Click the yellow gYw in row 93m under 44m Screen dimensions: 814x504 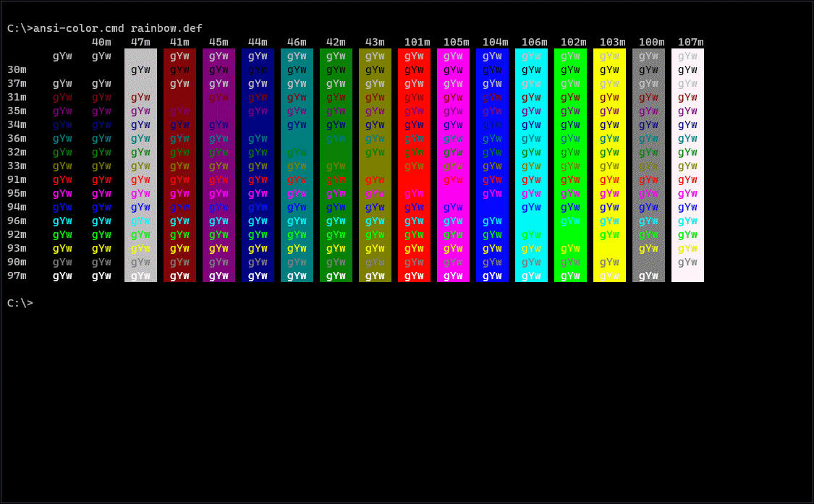click(x=258, y=249)
